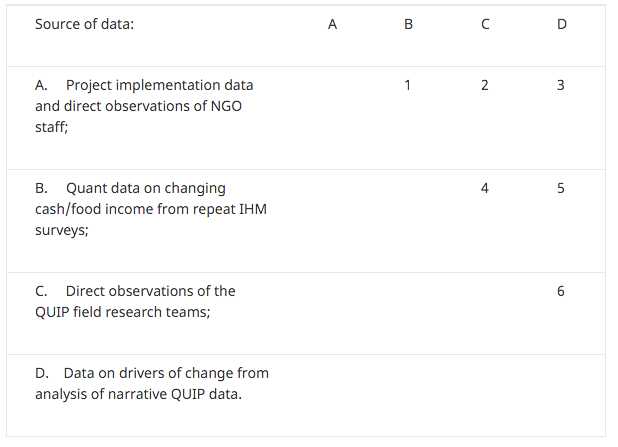This screenshot has height=447, width=618.
Task: Click the word 'surveys;' in row B
Action: click(62, 230)
